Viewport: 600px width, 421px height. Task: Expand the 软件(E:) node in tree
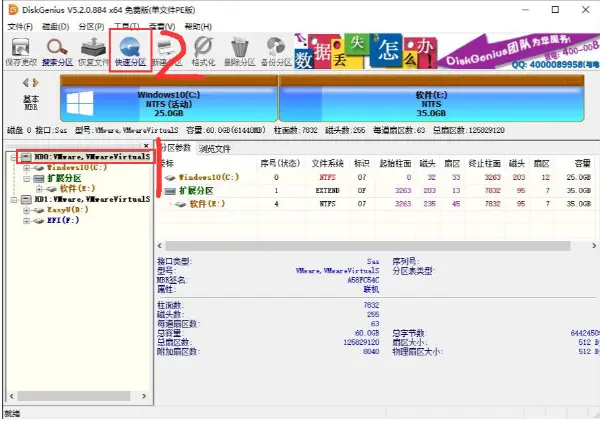tap(39, 189)
